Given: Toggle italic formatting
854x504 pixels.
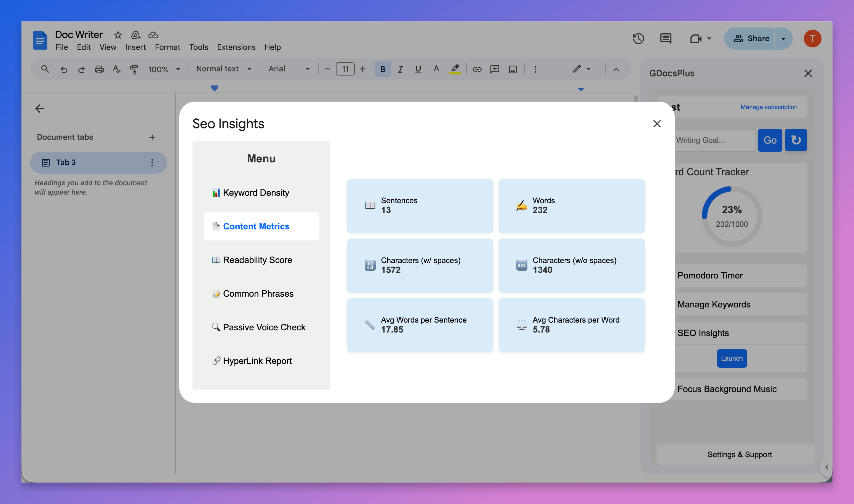Looking at the screenshot, I should (400, 69).
